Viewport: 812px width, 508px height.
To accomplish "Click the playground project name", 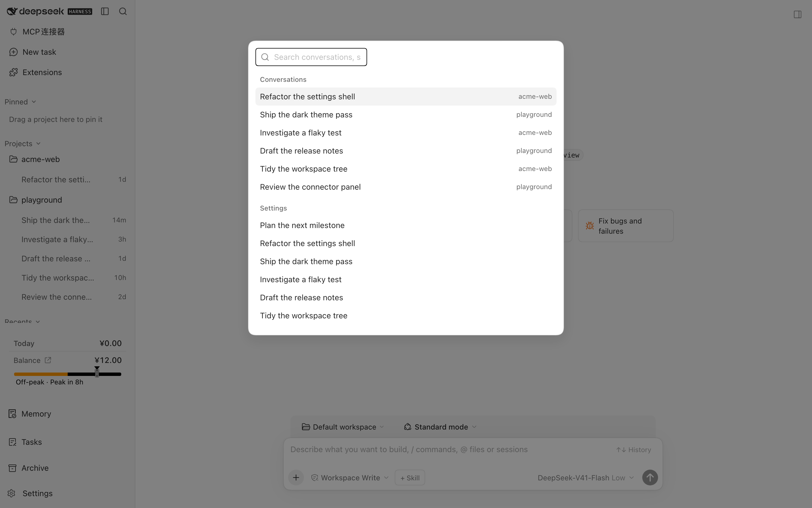I will point(42,200).
